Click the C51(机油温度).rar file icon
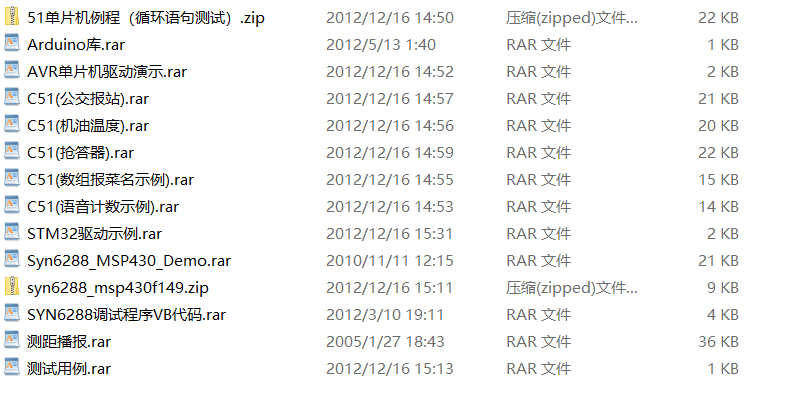Image resolution: width=794 pixels, height=410 pixels. (x=12, y=124)
